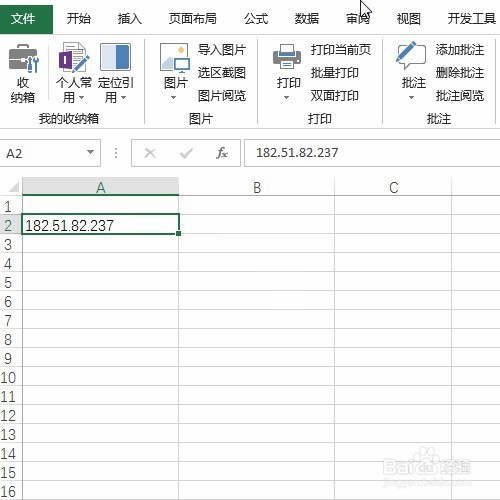The height and width of the screenshot is (500, 500).
Task: Confirm the entry with the checkmark icon
Action: (186, 153)
